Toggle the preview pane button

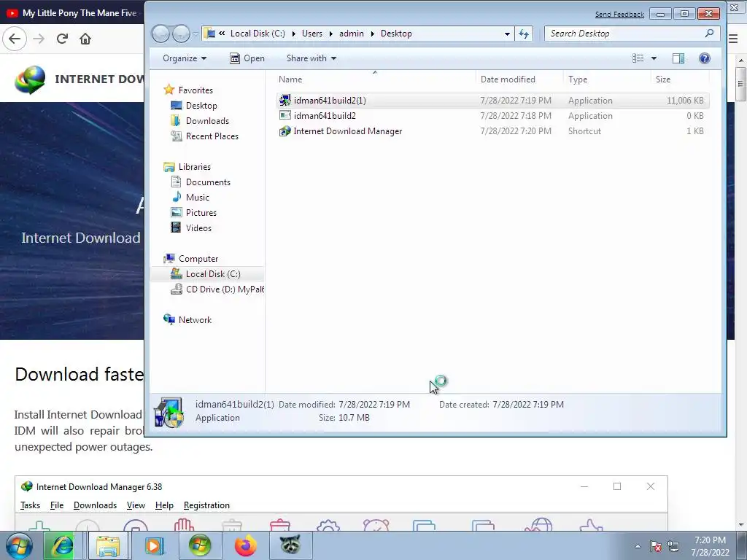point(678,58)
